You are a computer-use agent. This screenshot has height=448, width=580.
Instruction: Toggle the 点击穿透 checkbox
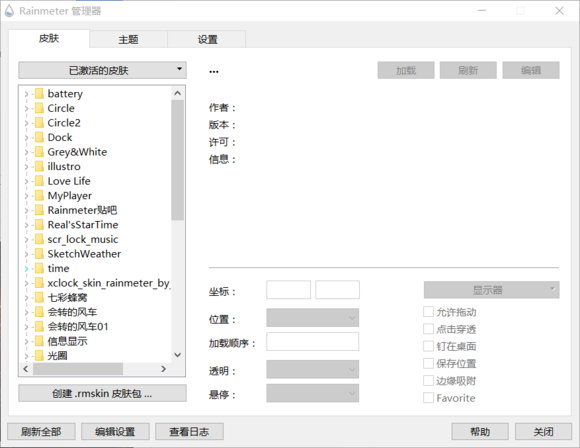click(x=428, y=329)
